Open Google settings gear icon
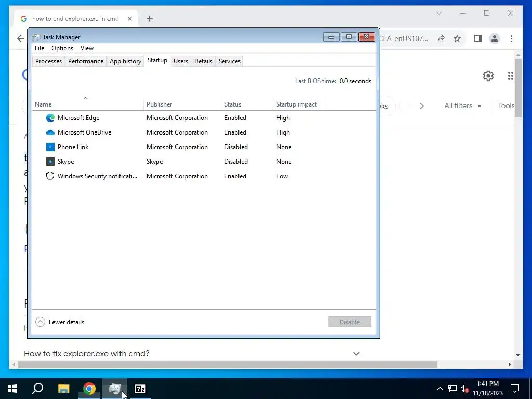The image size is (532, 399). coord(488,76)
